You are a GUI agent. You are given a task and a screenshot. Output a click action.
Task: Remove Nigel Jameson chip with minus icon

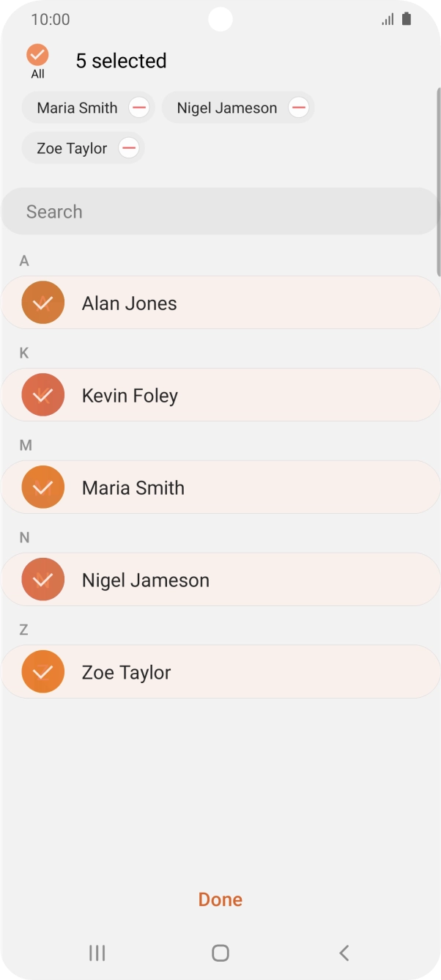pos(298,108)
